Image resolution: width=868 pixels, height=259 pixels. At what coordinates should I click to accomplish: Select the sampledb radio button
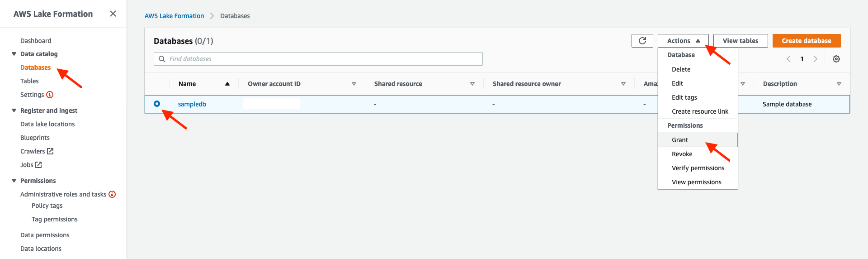[157, 104]
